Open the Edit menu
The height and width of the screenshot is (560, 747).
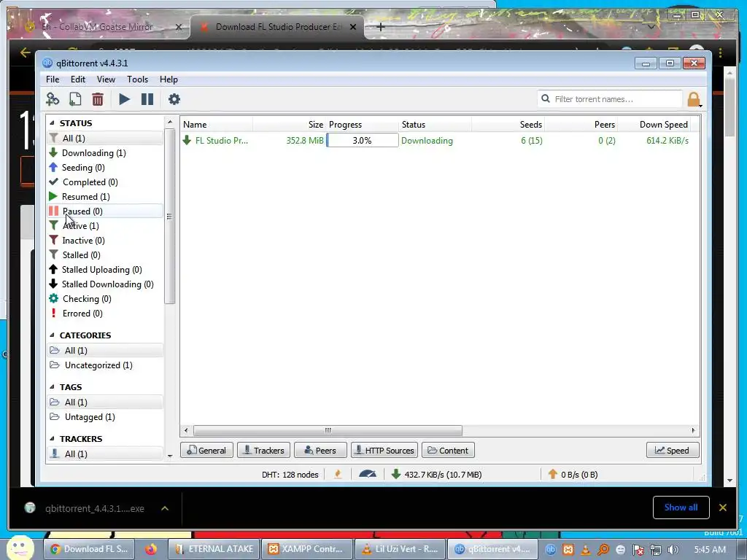coord(77,79)
